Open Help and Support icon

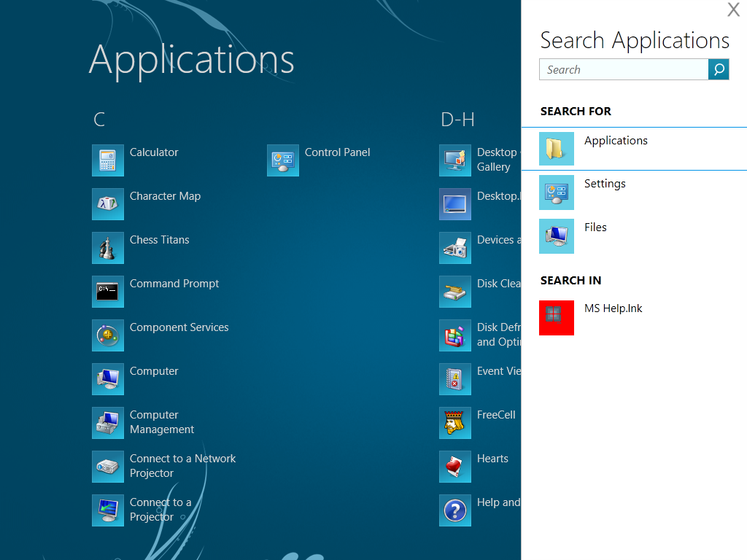[x=455, y=510]
